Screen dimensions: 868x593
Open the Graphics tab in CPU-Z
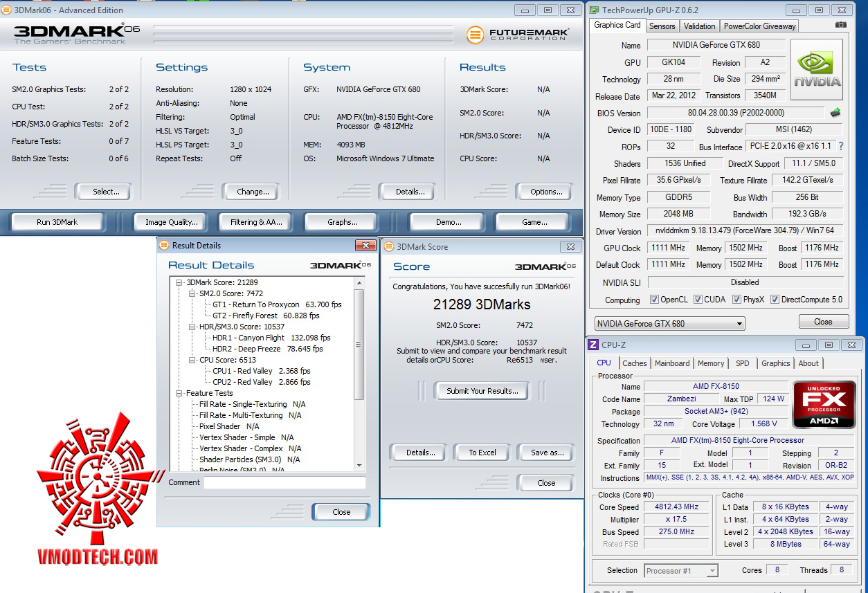click(775, 363)
